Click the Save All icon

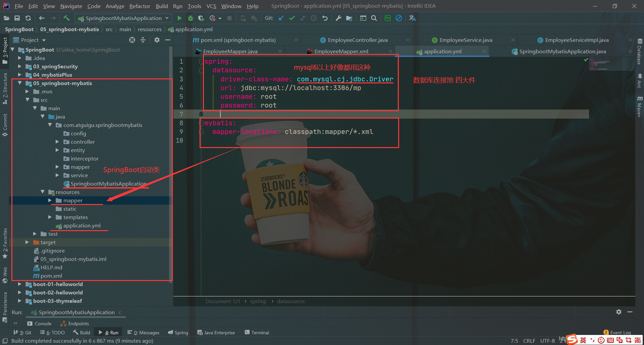click(x=17, y=18)
